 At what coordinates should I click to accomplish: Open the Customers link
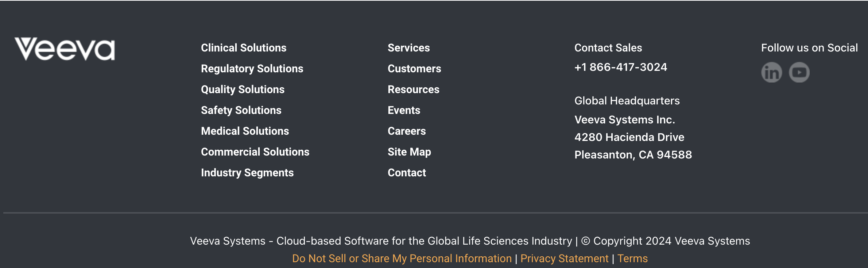(414, 69)
